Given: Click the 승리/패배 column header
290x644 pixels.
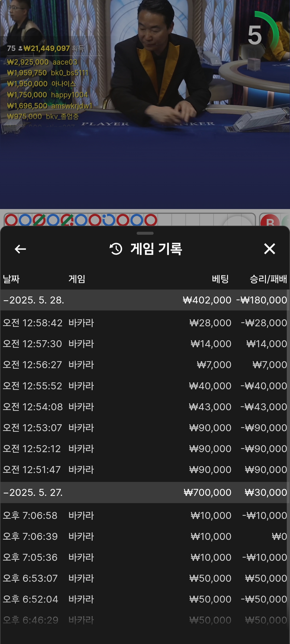Looking at the screenshot, I should tap(268, 279).
